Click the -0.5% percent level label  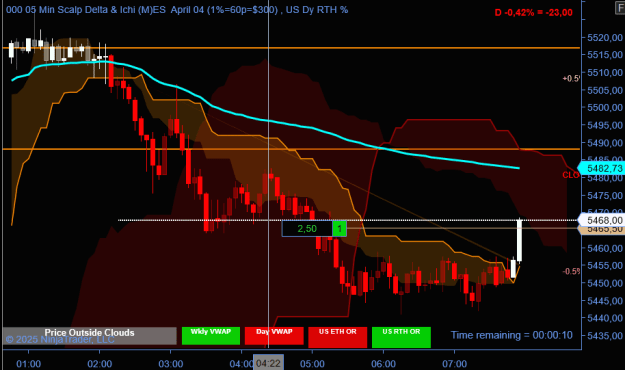point(571,272)
